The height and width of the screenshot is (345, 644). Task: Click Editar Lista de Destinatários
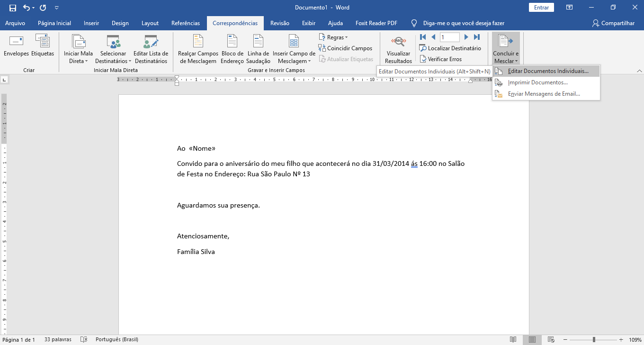151,49
